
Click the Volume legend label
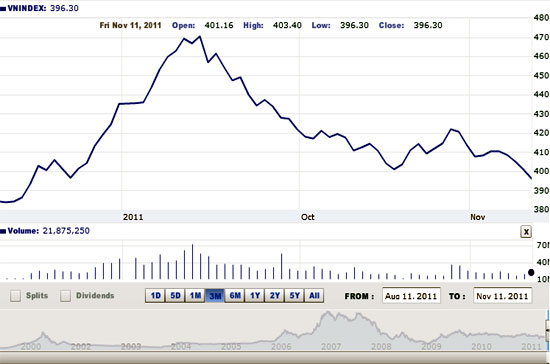click(x=23, y=231)
